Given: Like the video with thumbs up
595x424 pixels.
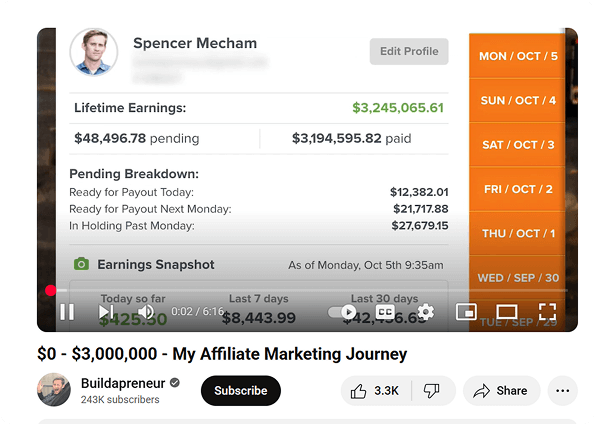Looking at the screenshot, I should [x=375, y=391].
